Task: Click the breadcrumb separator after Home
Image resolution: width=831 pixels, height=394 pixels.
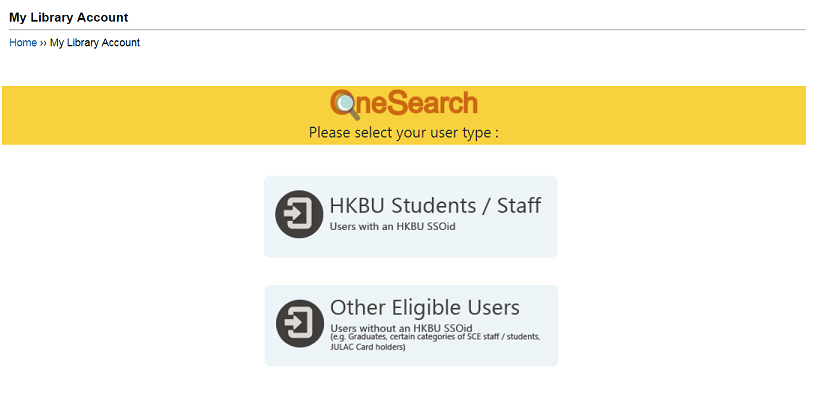Action: click(43, 43)
